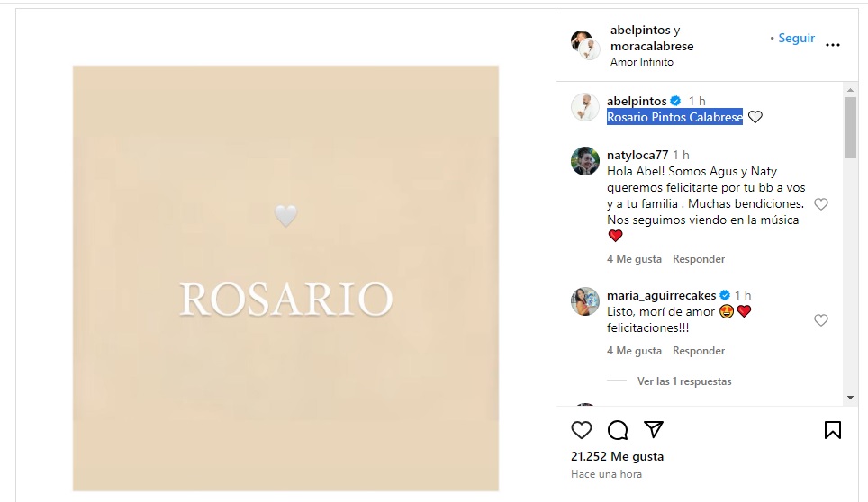Open abelpintos profile picture in caption

point(585,107)
